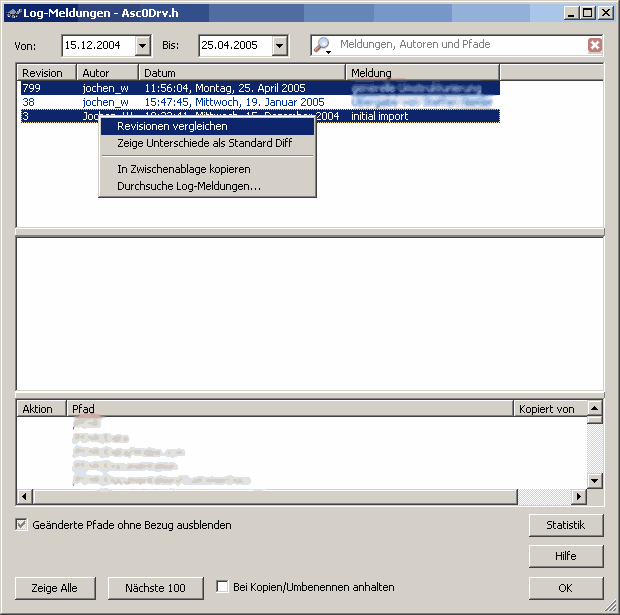This screenshot has width=620, height=615.
Task: Click the 'Kopiert von' column header
Action: pos(550,409)
